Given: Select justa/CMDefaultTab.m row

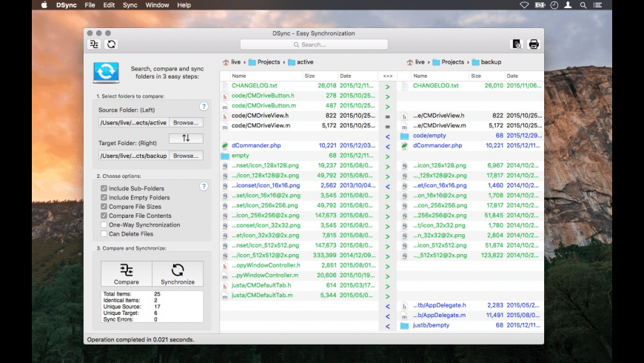Looking at the screenshot, I should (299, 295).
